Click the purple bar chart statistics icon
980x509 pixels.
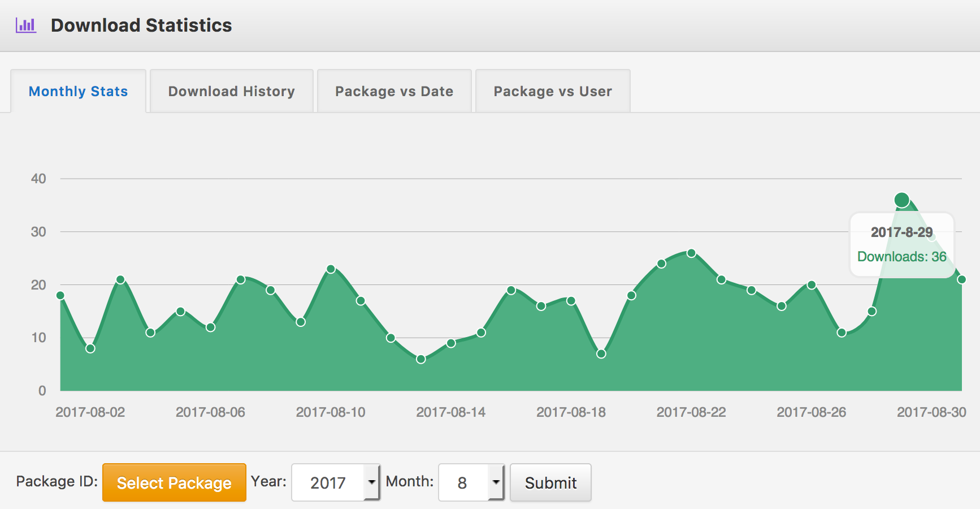pyautogui.click(x=25, y=25)
